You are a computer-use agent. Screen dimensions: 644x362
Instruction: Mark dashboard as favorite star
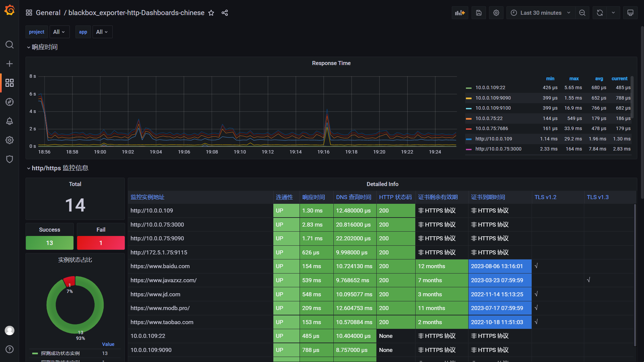pos(211,13)
